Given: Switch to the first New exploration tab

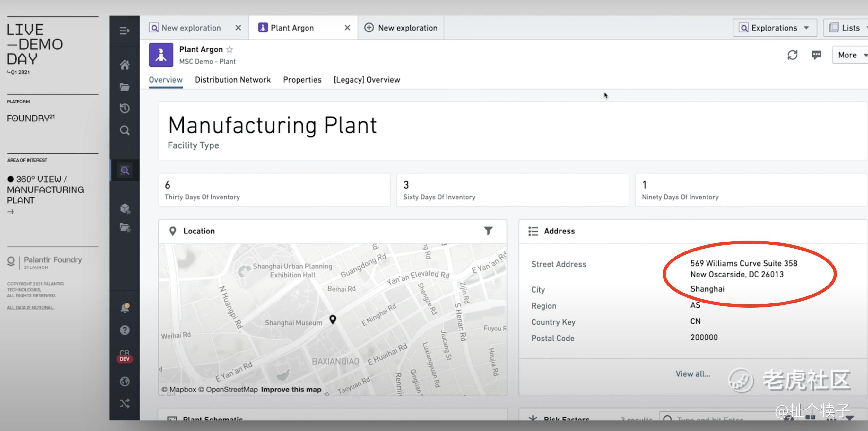Looking at the screenshot, I should (191, 28).
